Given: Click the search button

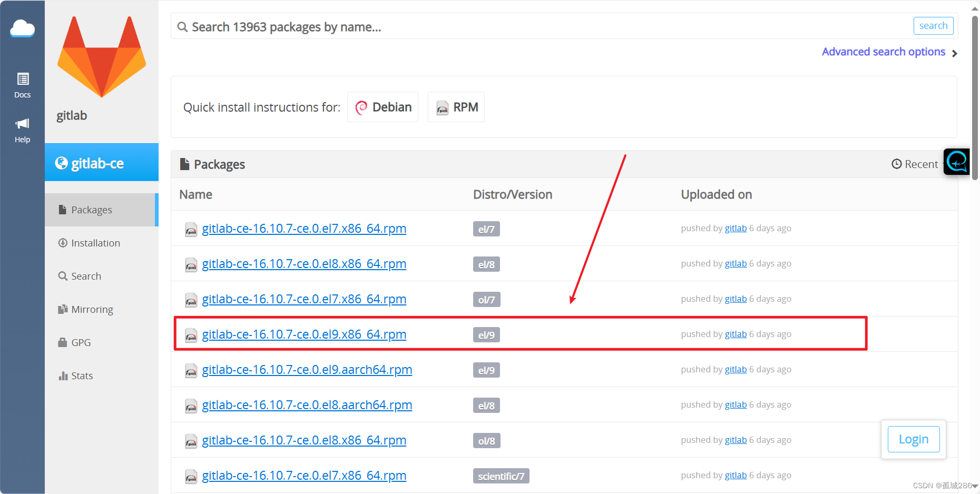Looking at the screenshot, I should pos(933,26).
